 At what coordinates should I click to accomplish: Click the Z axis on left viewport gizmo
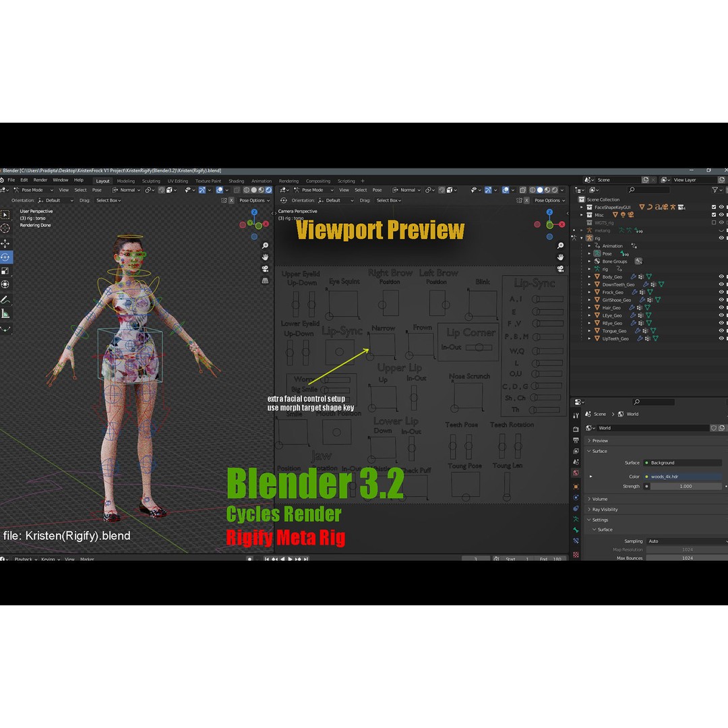click(254, 212)
